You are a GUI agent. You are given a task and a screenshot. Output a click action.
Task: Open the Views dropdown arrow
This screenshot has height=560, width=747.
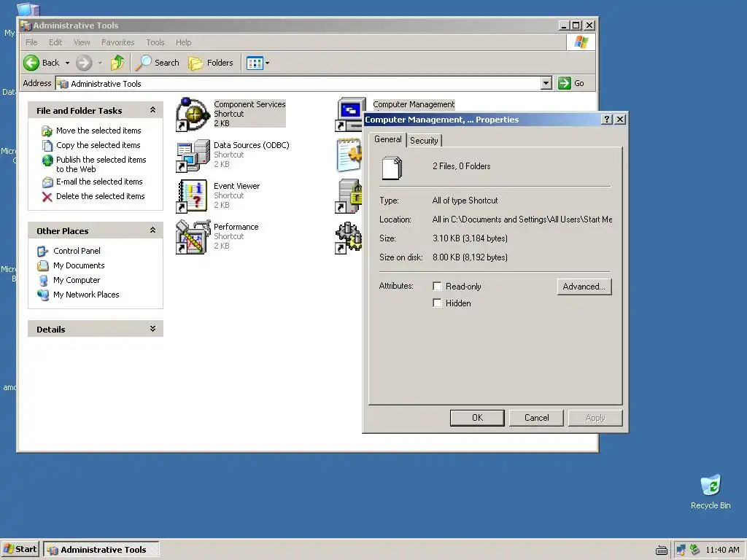[267, 63]
